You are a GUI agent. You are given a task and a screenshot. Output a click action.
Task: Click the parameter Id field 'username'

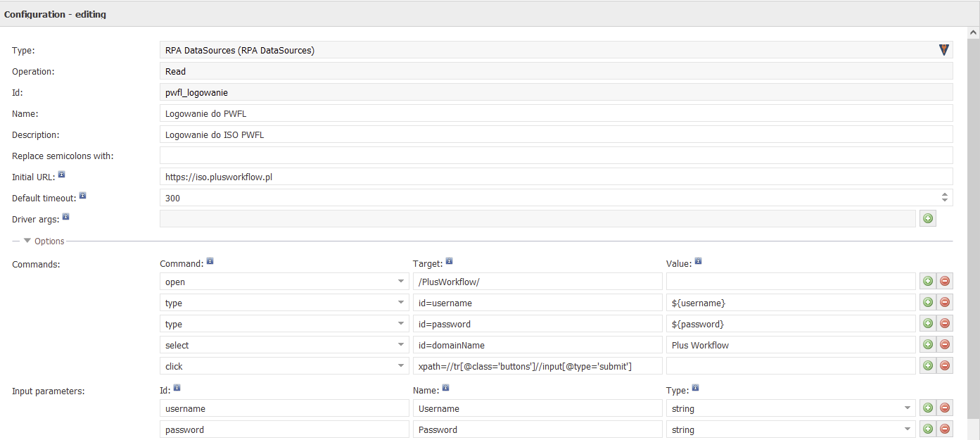point(284,408)
